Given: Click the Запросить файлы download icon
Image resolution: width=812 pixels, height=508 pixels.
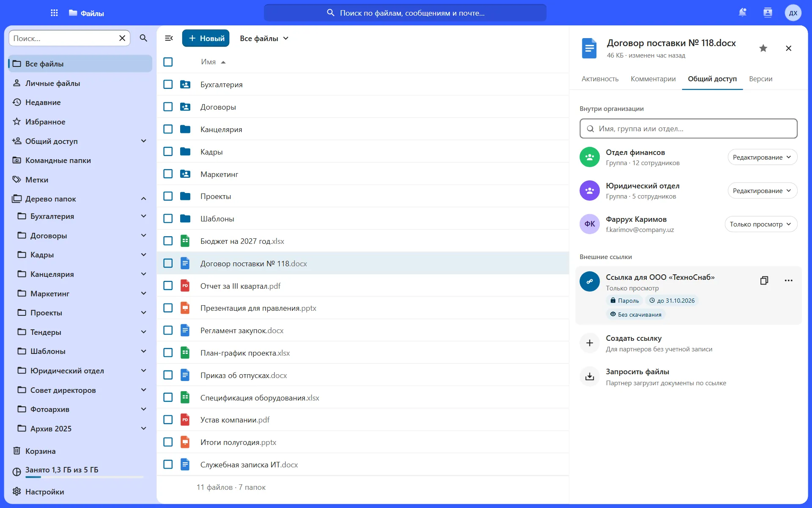Looking at the screenshot, I should click(x=590, y=377).
